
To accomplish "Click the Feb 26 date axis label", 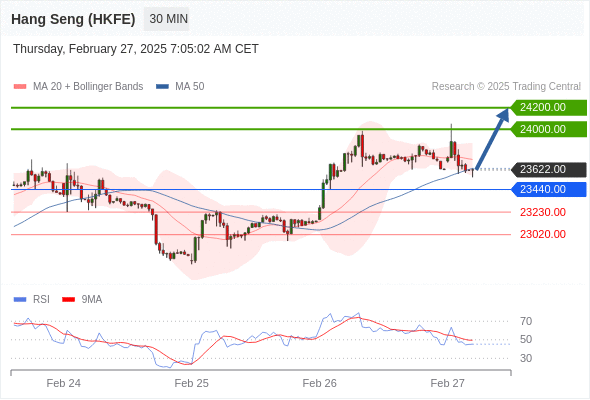I will [319, 383].
